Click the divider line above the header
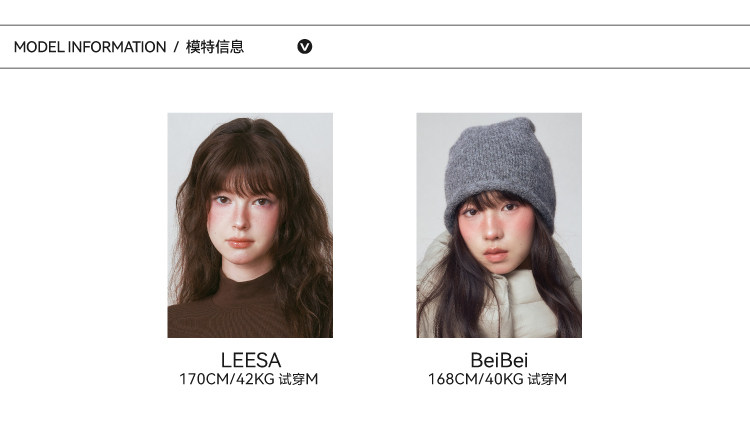 [375, 25]
